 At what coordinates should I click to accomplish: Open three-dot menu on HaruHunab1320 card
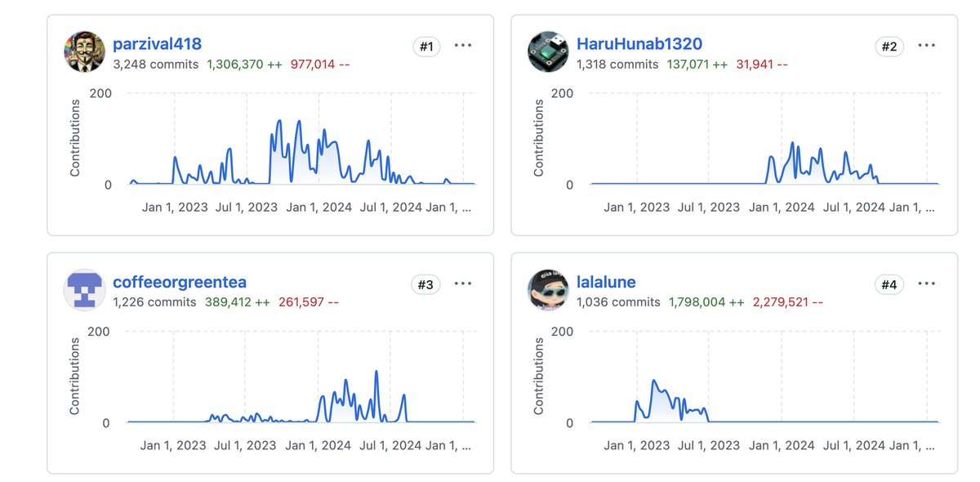click(927, 46)
